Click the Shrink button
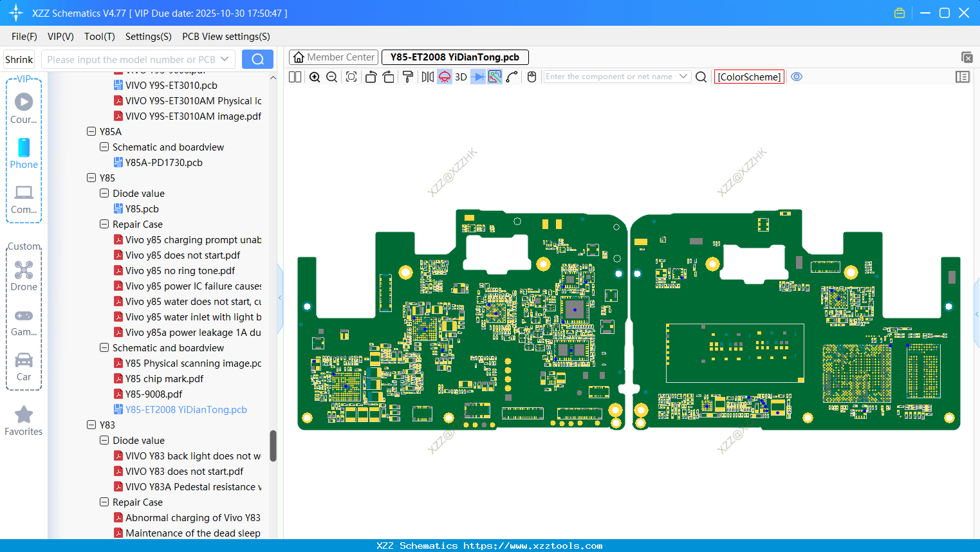Image resolution: width=980 pixels, height=552 pixels. click(x=19, y=59)
